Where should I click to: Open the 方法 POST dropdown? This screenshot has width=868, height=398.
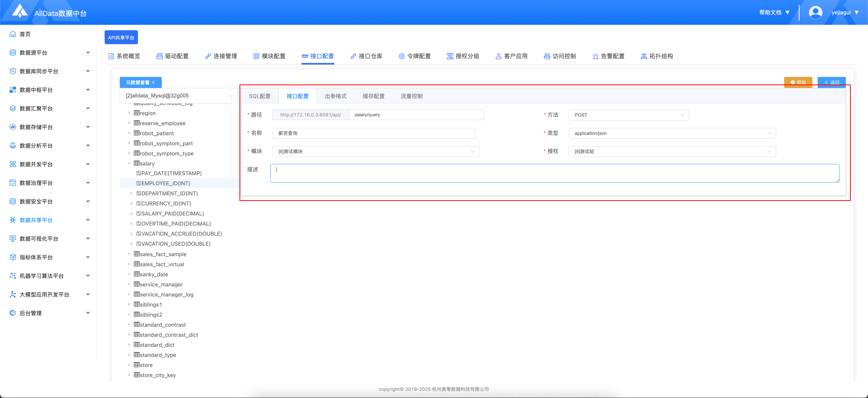click(x=628, y=115)
